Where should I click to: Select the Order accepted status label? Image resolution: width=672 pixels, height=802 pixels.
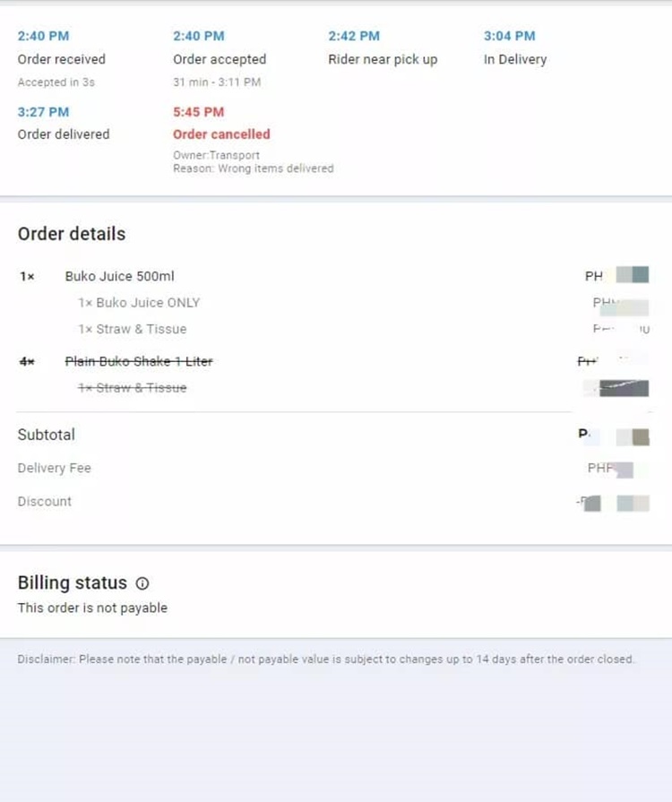coord(220,59)
